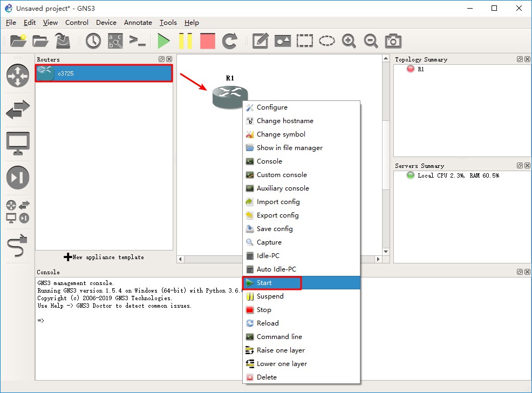Image resolution: width=532 pixels, height=393 pixels.
Task: Choose Save config menu entry
Action: [301, 229]
